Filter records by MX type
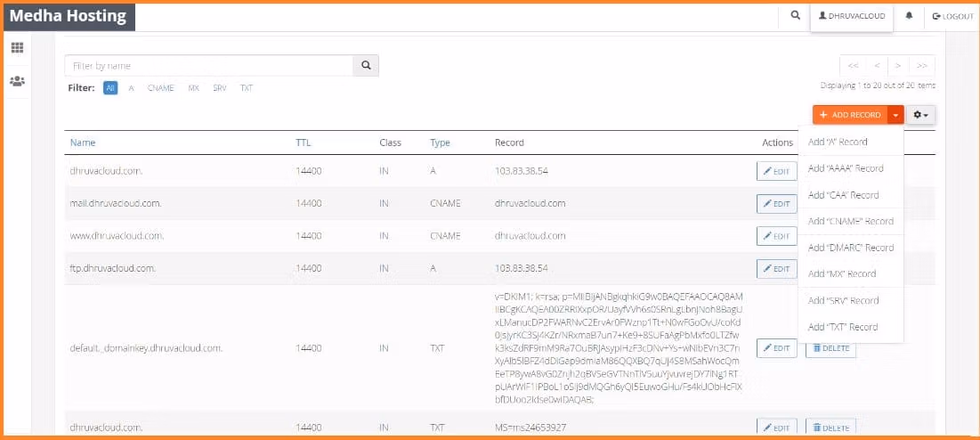This screenshot has width=980, height=440. point(193,88)
